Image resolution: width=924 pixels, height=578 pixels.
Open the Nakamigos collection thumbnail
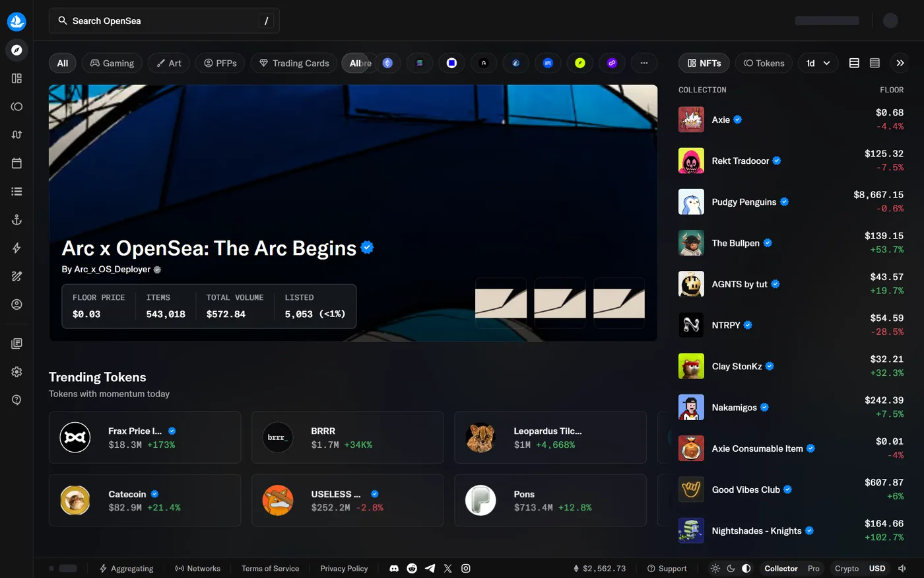point(691,408)
